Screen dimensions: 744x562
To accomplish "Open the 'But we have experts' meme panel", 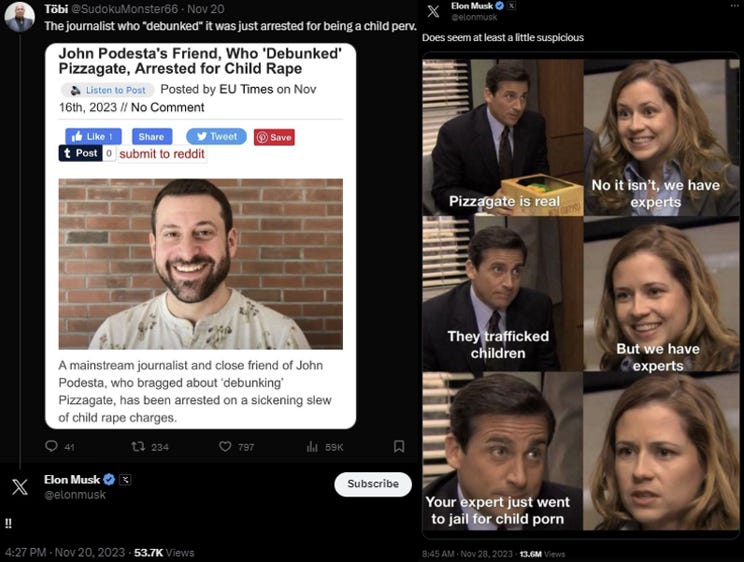I will coord(661,294).
